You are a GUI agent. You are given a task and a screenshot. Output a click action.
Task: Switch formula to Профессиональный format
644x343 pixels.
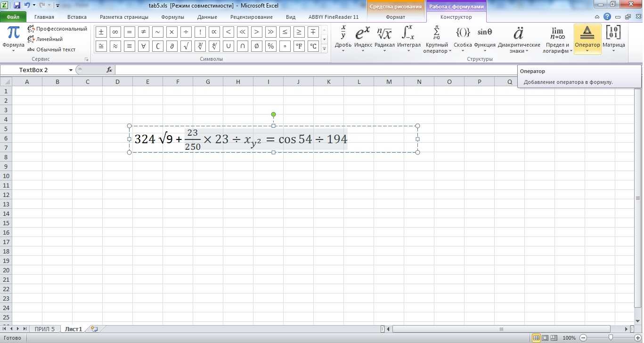57,29
